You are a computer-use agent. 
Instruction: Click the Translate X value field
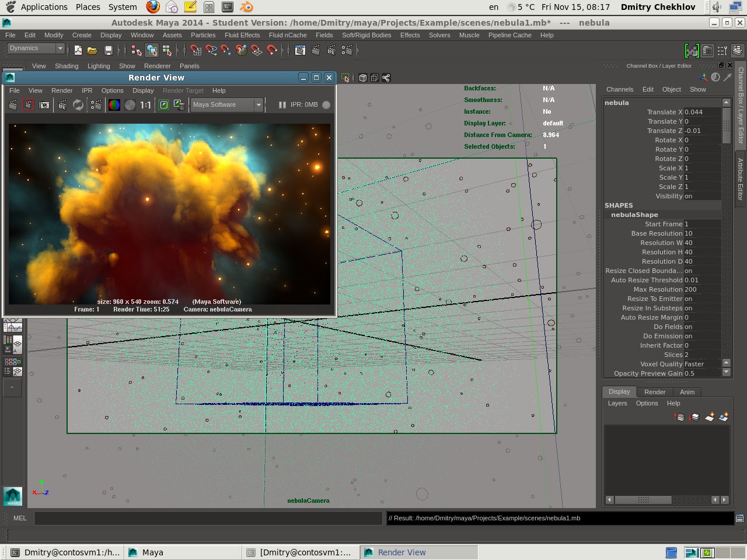coord(702,112)
